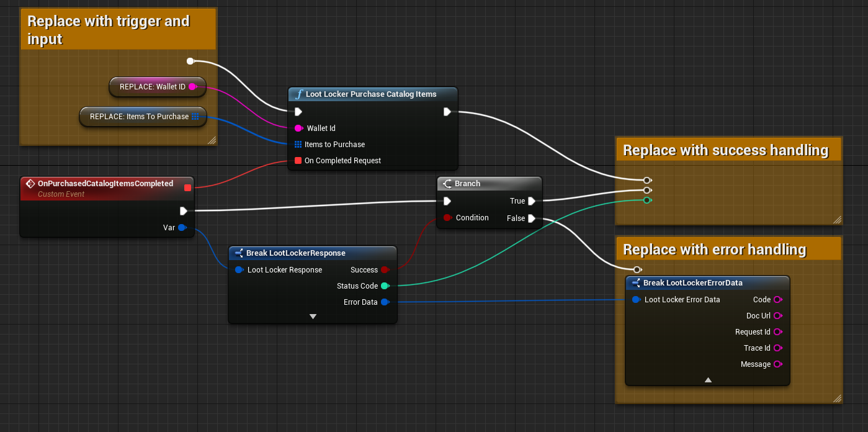
Task: Click the Replace with error handling comment header
Action: click(x=714, y=250)
